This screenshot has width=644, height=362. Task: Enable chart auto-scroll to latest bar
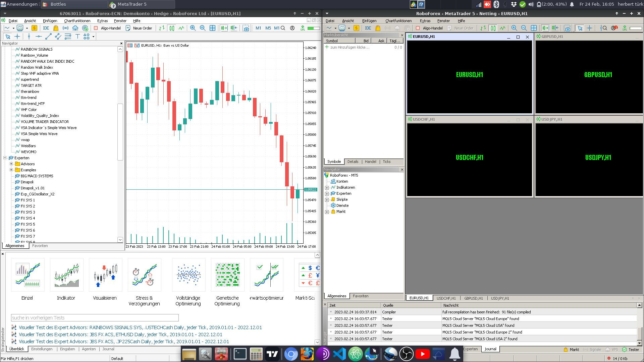(224, 28)
